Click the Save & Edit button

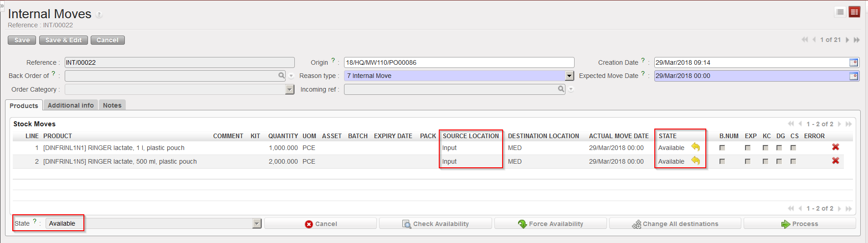[63, 40]
